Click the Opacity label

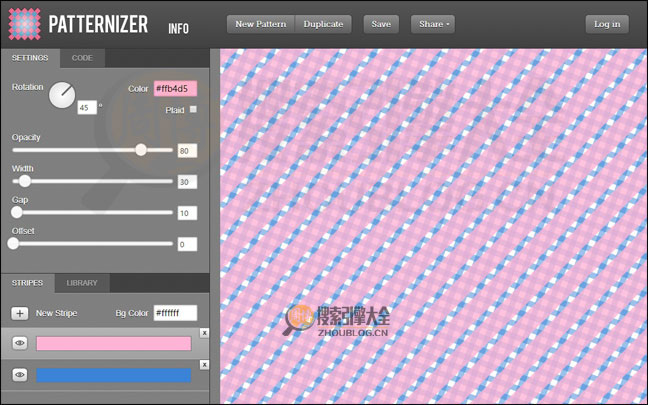pyautogui.click(x=26, y=137)
